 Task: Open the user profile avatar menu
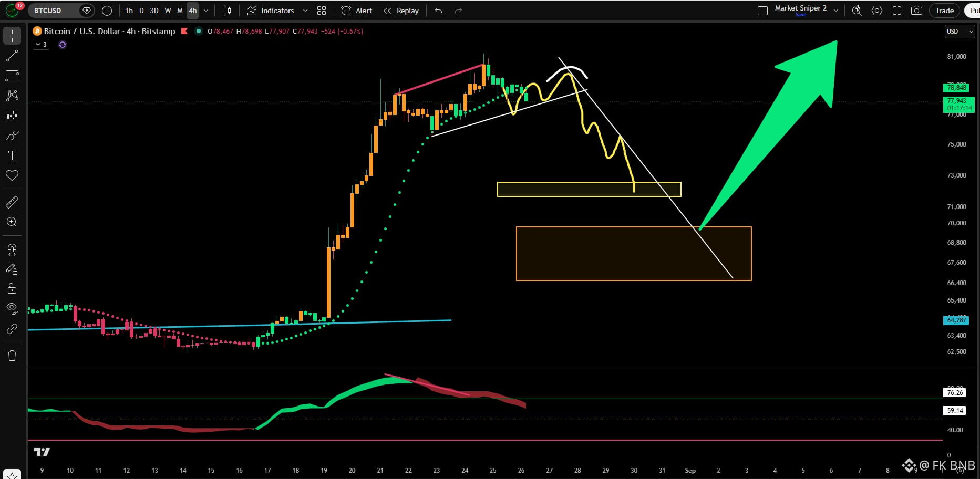coord(13,10)
